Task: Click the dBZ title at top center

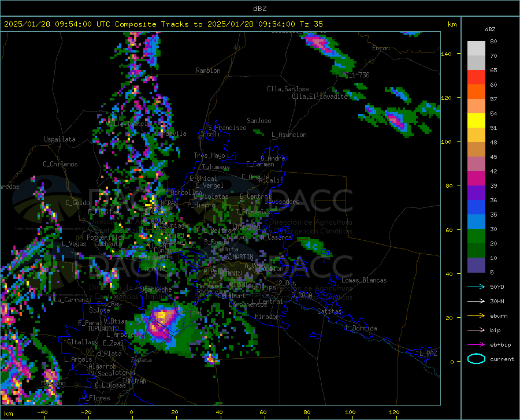Action: (x=259, y=9)
